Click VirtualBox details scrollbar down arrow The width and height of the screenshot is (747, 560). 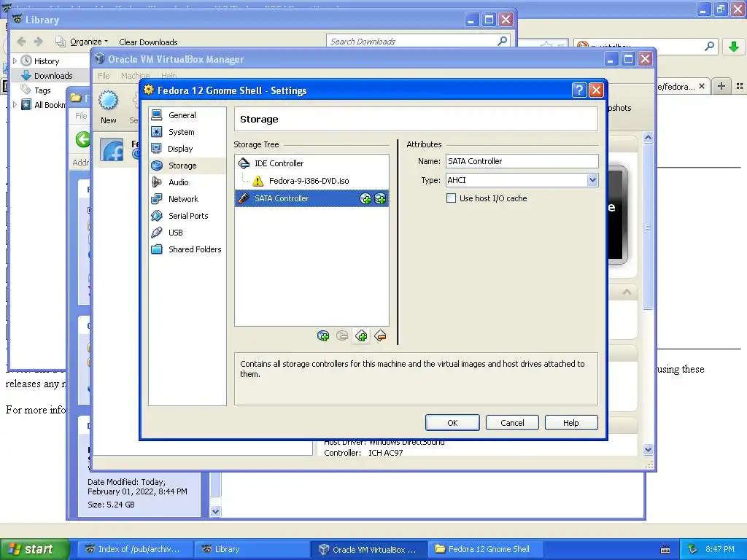[648, 449]
